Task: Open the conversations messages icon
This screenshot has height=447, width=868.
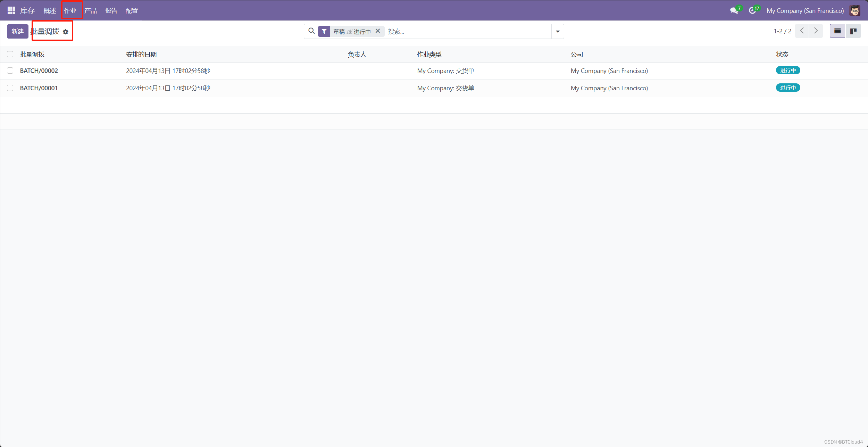Action: click(734, 11)
